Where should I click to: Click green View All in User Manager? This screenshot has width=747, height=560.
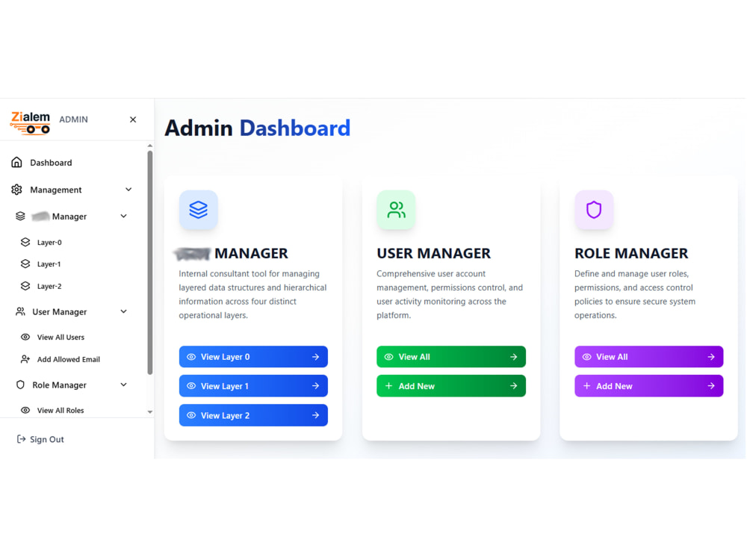[451, 357]
